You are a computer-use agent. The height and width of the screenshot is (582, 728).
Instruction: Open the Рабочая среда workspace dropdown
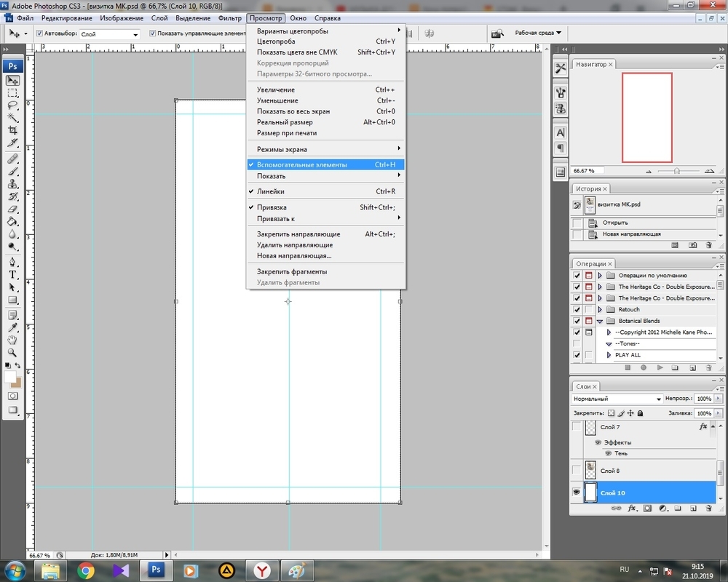(538, 33)
